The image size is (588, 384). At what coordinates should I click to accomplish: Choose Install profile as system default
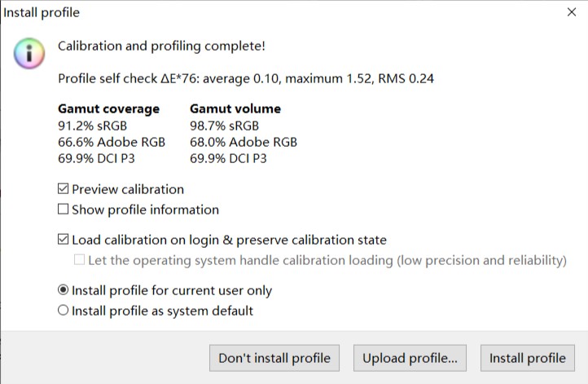64,311
